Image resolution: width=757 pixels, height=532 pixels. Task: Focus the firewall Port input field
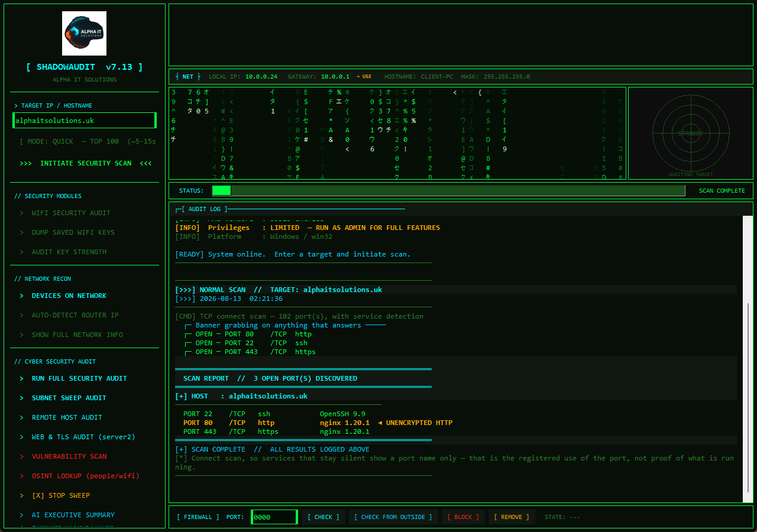pyautogui.click(x=274, y=517)
